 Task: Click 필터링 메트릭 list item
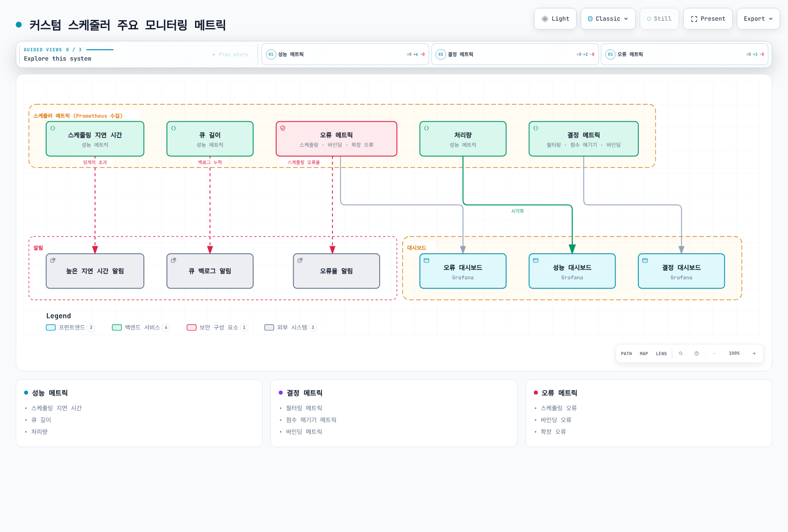pos(304,408)
